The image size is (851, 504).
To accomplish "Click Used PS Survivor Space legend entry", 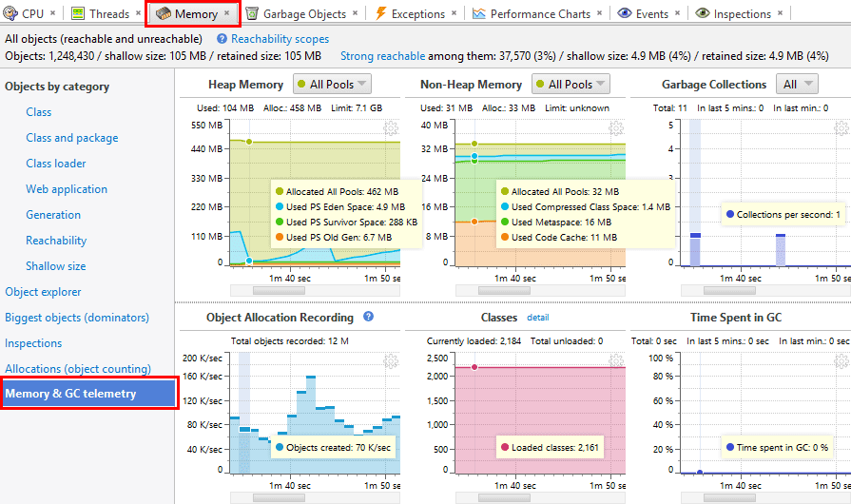I will 347,222.
